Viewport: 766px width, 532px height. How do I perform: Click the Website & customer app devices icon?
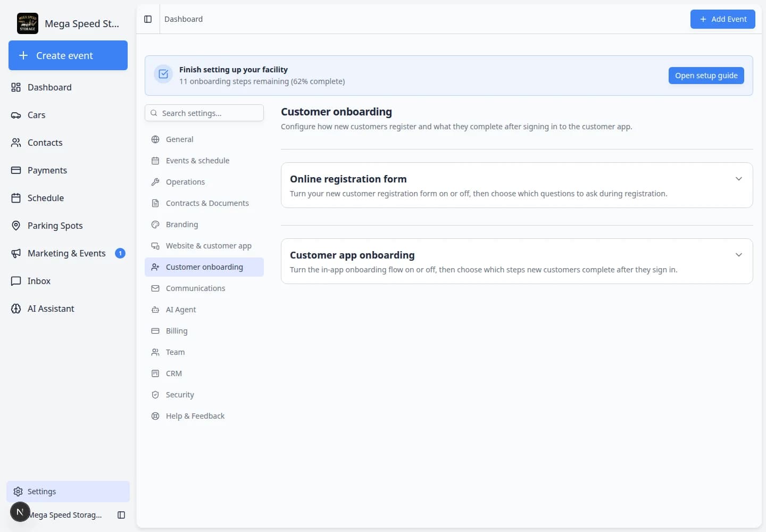tap(155, 246)
